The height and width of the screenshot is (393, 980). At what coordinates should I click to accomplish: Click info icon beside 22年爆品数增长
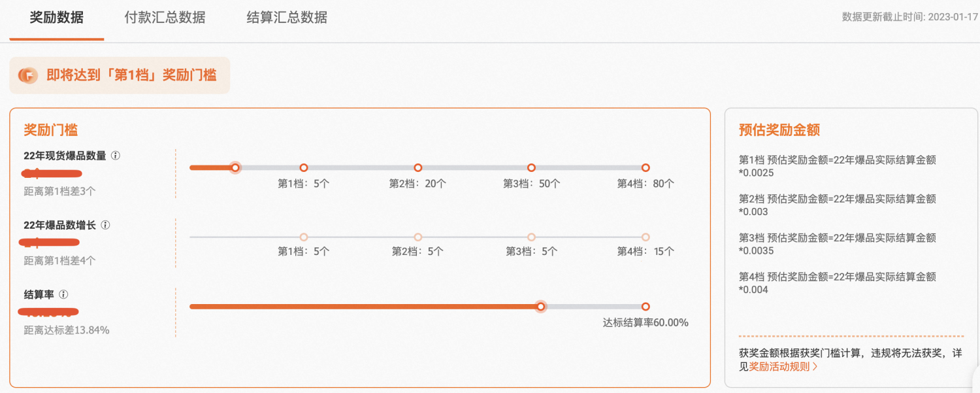[105, 225]
